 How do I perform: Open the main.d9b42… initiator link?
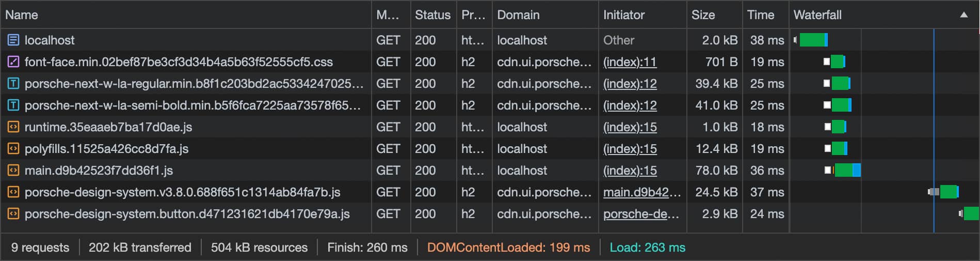tap(642, 192)
